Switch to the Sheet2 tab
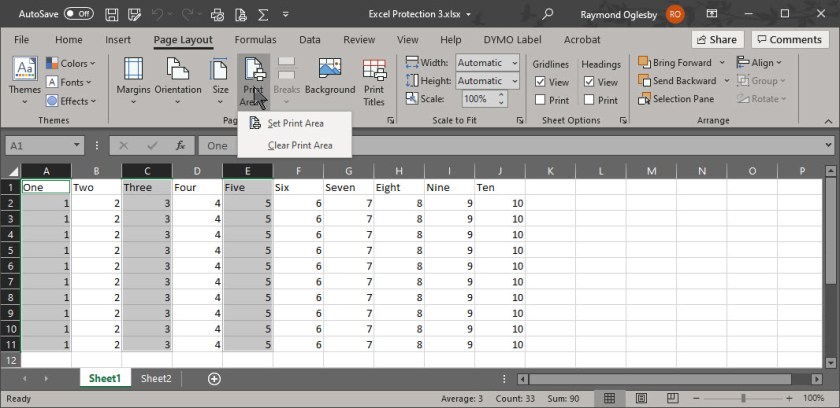The height and width of the screenshot is (408, 840). pos(156,379)
